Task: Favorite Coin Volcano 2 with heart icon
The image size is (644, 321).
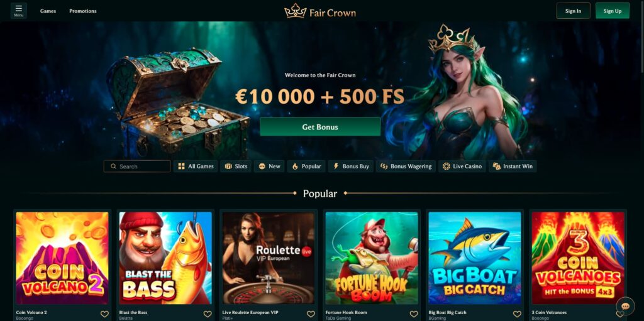Action: [105, 314]
